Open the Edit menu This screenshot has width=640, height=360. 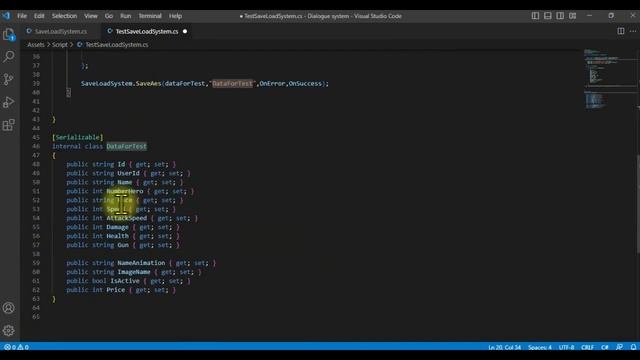click(x=39, y=16)
